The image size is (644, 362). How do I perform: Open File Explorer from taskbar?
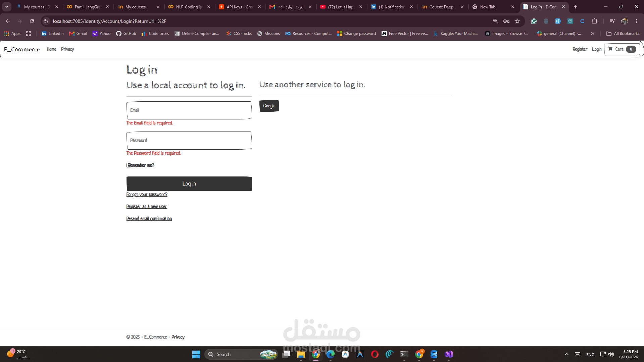click(x=301, y=354)
